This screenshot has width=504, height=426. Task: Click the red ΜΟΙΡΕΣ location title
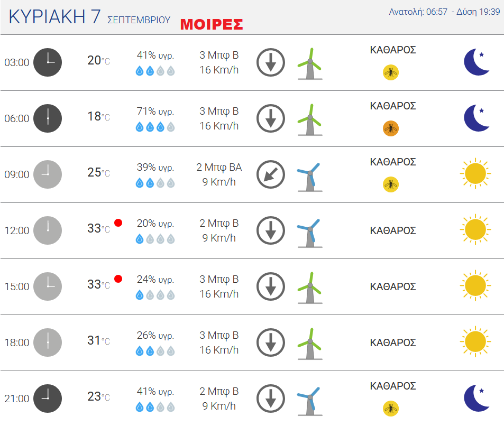212,24
